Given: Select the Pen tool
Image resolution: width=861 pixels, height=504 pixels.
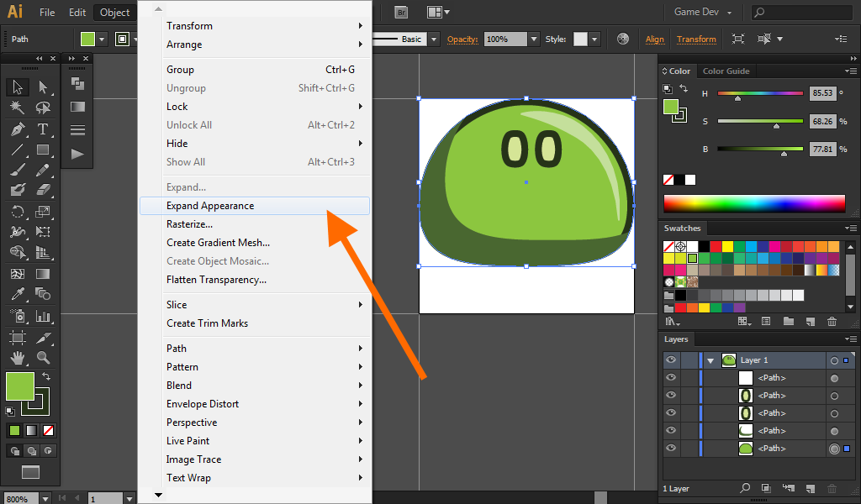Looking at the screenshot, I should (x=17, y=129).
